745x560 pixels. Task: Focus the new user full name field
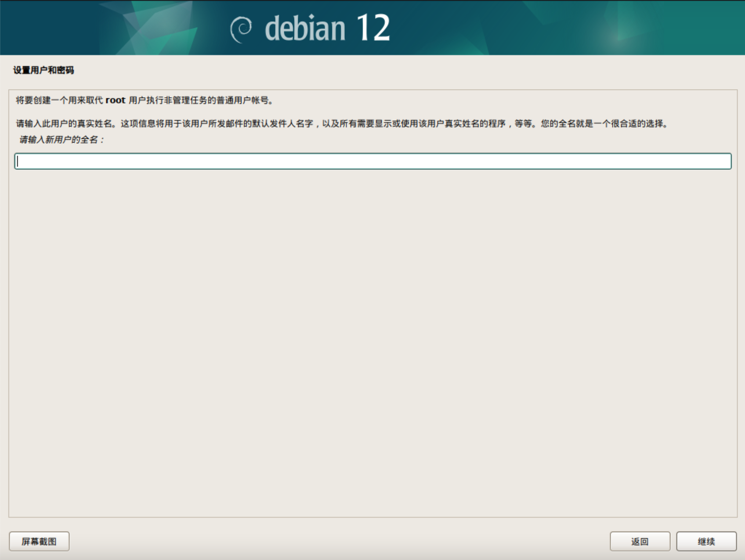[x=372, y=161]
